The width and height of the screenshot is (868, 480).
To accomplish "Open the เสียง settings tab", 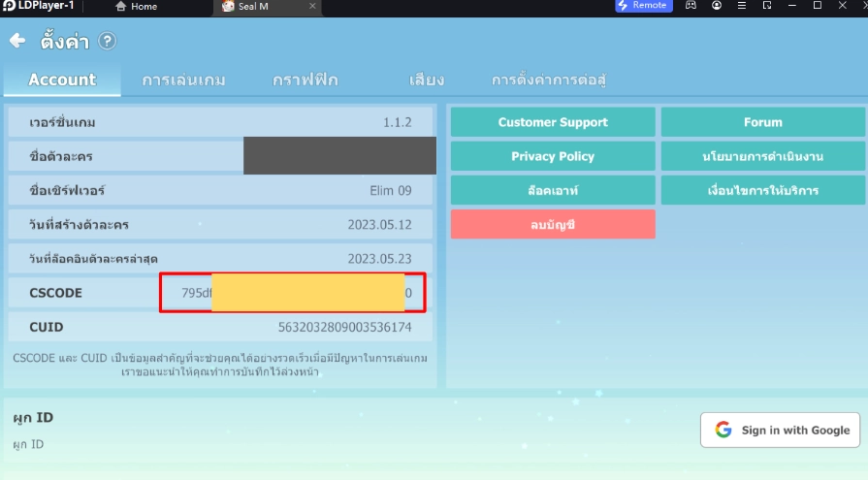I will (427, 80).
